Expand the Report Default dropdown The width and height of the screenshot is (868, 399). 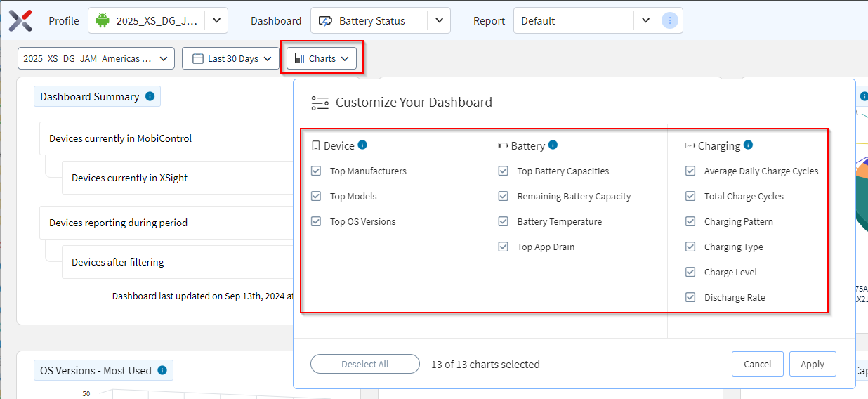coord(646,20)
